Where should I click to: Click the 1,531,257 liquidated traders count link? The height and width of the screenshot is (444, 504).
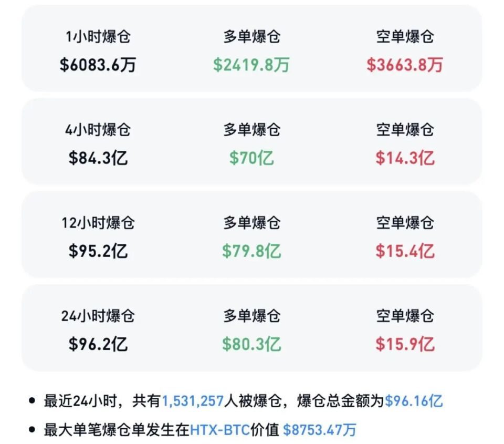[x=193, y=401]
